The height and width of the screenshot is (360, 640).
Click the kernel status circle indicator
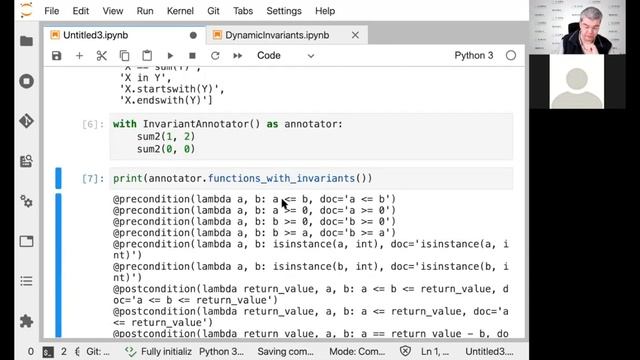pos(511,56)
